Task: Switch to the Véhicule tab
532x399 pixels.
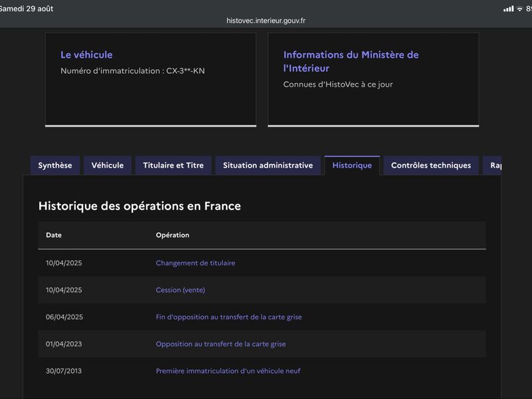Action: (x=108, y=165)
